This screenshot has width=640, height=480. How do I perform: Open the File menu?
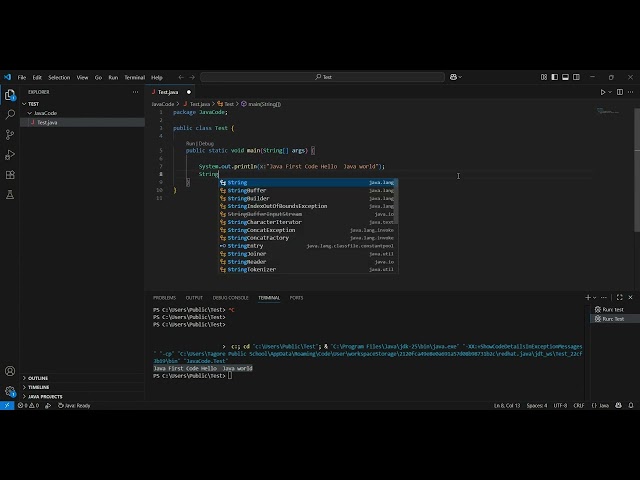tap(22, 77)
